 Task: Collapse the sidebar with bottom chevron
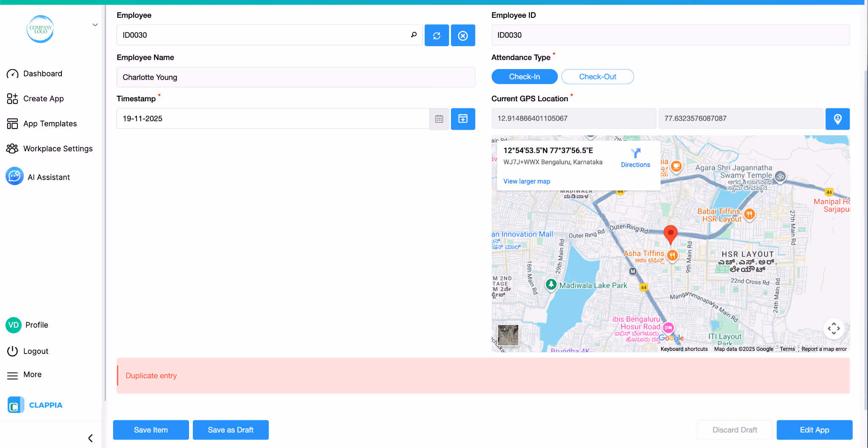pyautogui.click(x=89, y=438)
